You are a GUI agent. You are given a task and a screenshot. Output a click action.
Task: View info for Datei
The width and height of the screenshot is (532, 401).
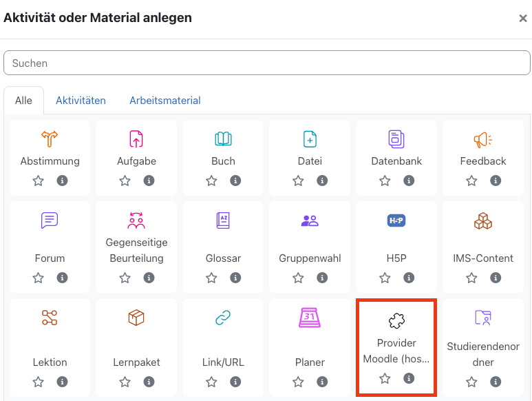(x=322, y=181)
